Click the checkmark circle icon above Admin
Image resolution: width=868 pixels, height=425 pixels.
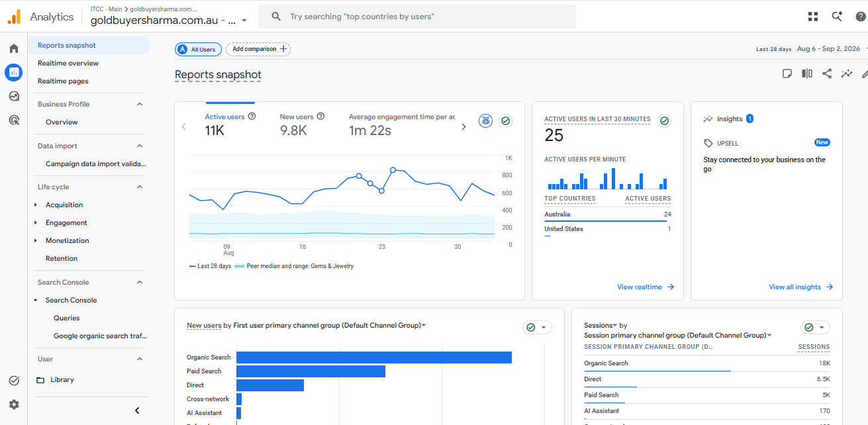point(14,381)
